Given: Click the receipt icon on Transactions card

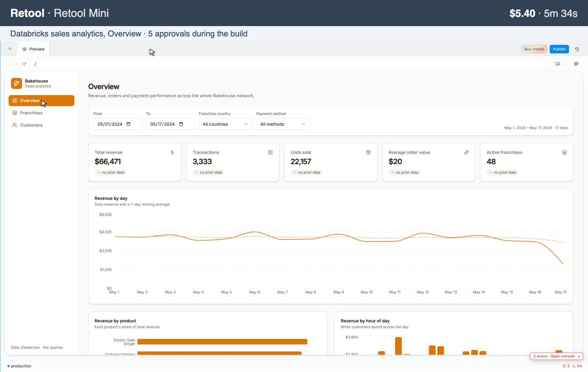Looking at the screenshot, I should (x=270, y=152).
